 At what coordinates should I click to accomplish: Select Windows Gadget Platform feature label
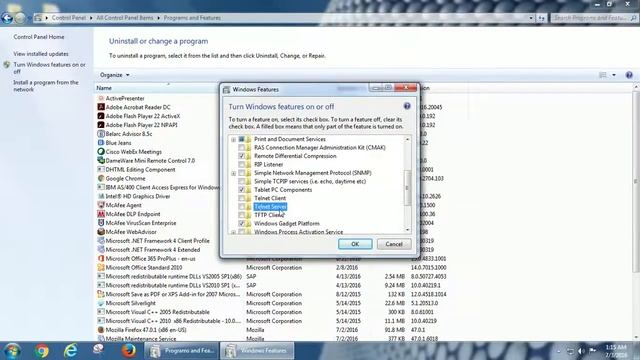point(287,224)
